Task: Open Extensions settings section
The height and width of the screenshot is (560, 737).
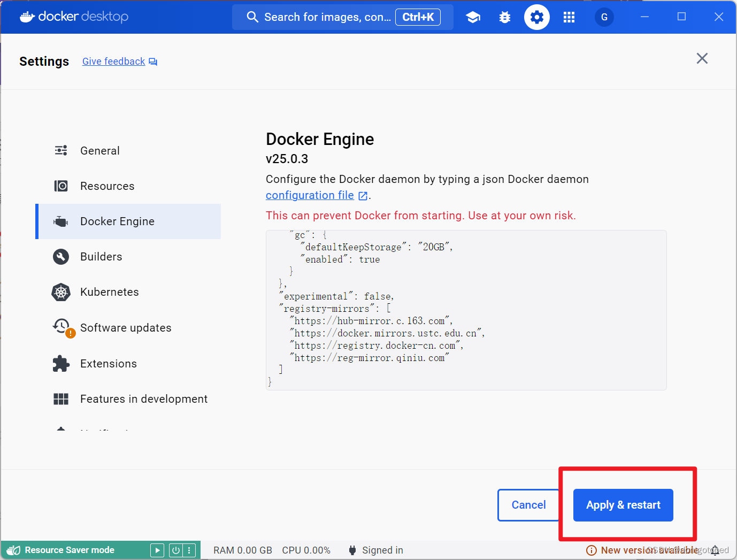Action: coord(108,364)
